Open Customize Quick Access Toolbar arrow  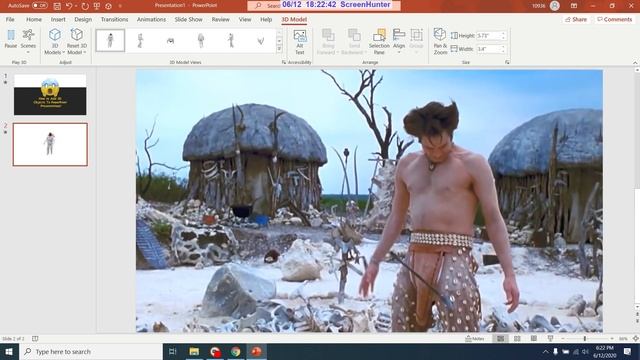click(120, 6)
